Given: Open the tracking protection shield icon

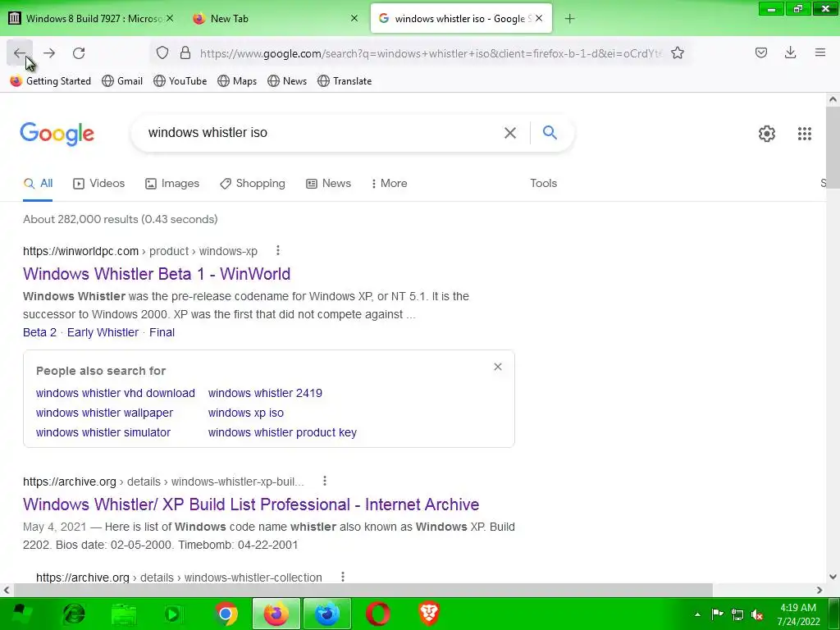Looking at the screenshot, I should point(162,52).
